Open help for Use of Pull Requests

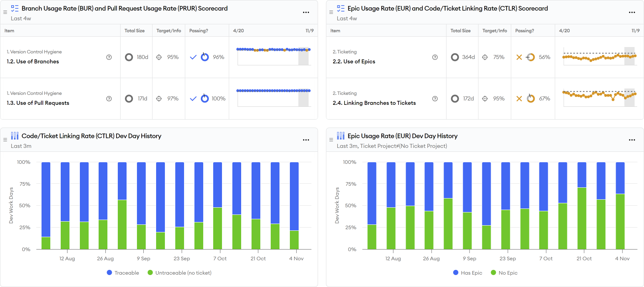pos(109,99)
